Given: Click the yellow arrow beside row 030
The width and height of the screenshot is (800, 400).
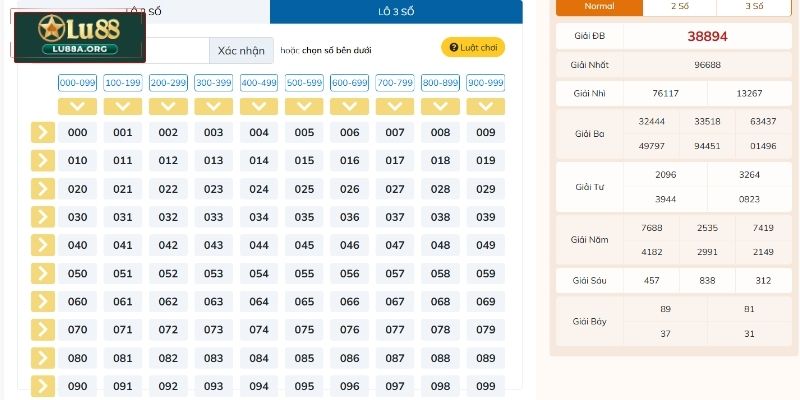Looking at the screenshot, I should tap(43, 217).
